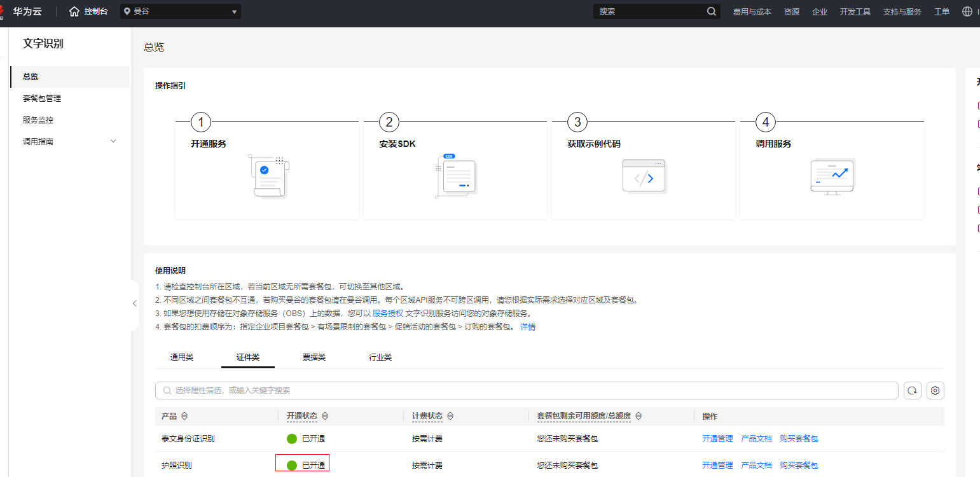Click 购买套餐包 for 护照识别
This screenshot has width=980, height=477.
[799, 466]
